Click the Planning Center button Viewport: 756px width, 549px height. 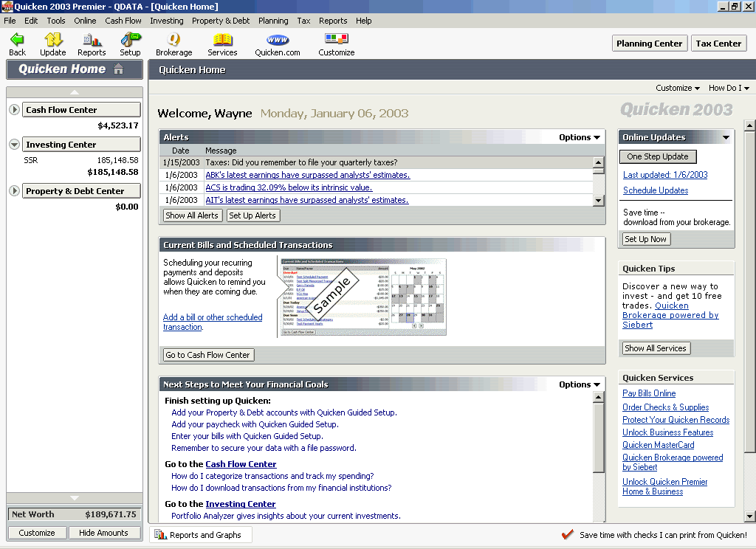pyautogui.click(x=649, y=44)
